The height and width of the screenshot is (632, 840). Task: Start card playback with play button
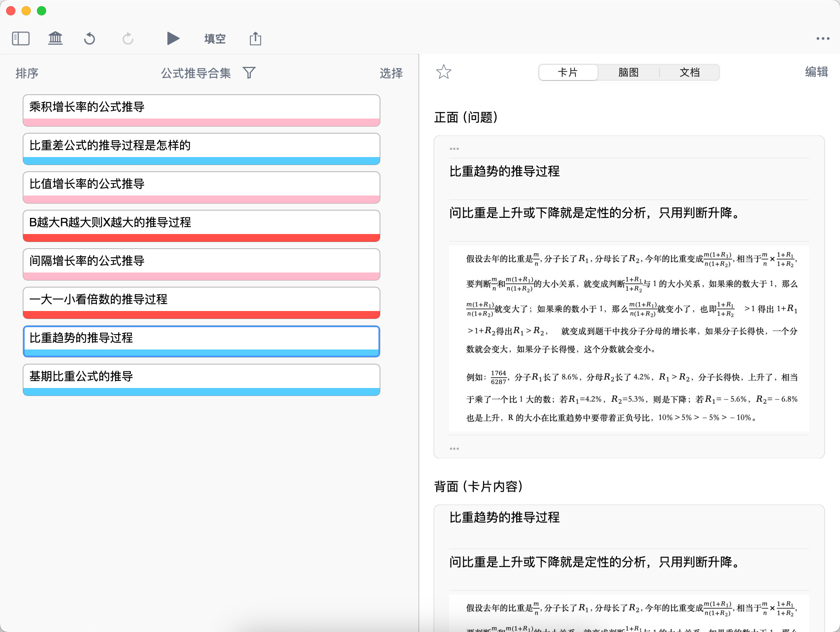(173, 38)
